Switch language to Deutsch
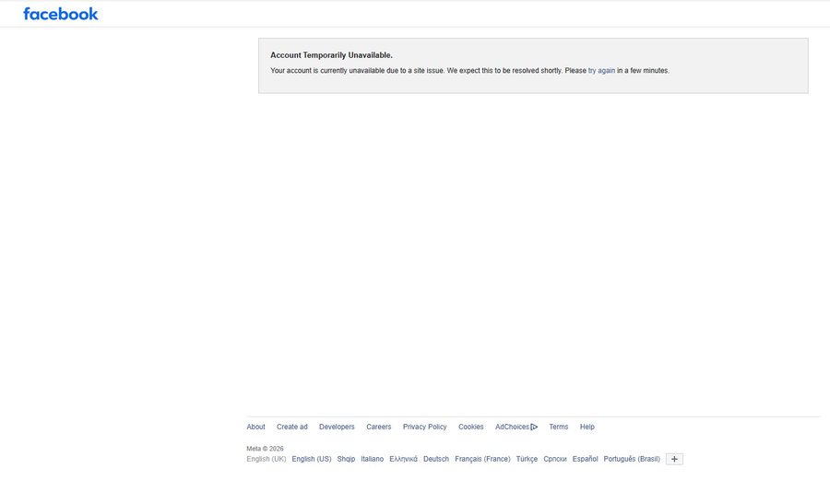 click(436, 459)
